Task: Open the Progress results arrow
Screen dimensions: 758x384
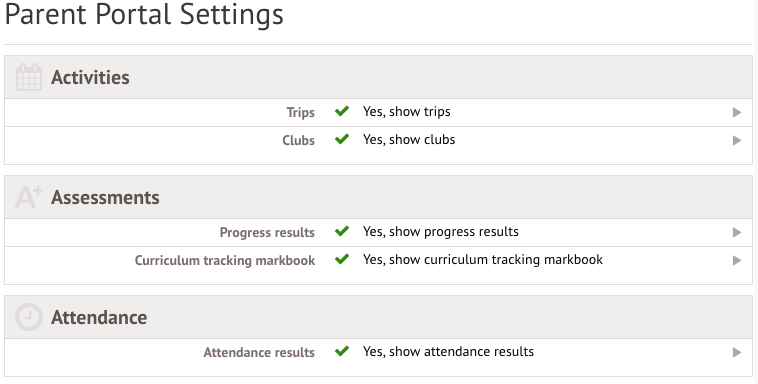Action: click(x=737, y=232)
